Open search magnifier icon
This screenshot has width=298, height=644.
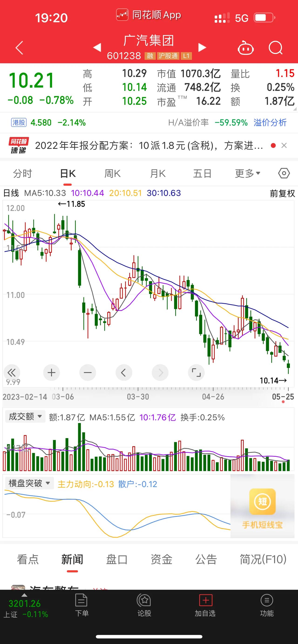click(275, 47)
